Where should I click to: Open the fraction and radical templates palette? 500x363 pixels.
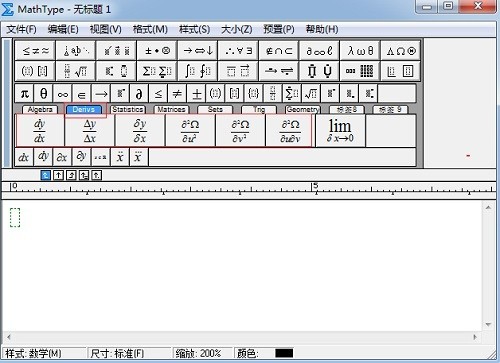[76, 71]
